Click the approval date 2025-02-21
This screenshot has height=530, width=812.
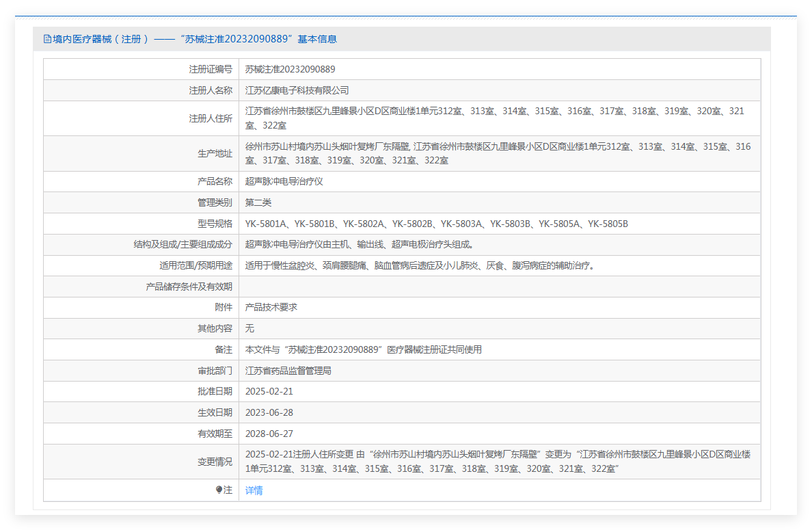coord(269,391)
